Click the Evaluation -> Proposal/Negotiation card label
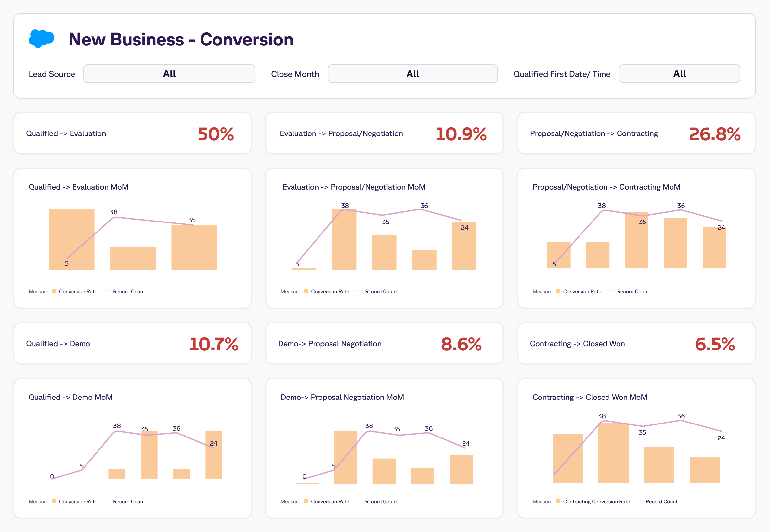 coord(341,133)
